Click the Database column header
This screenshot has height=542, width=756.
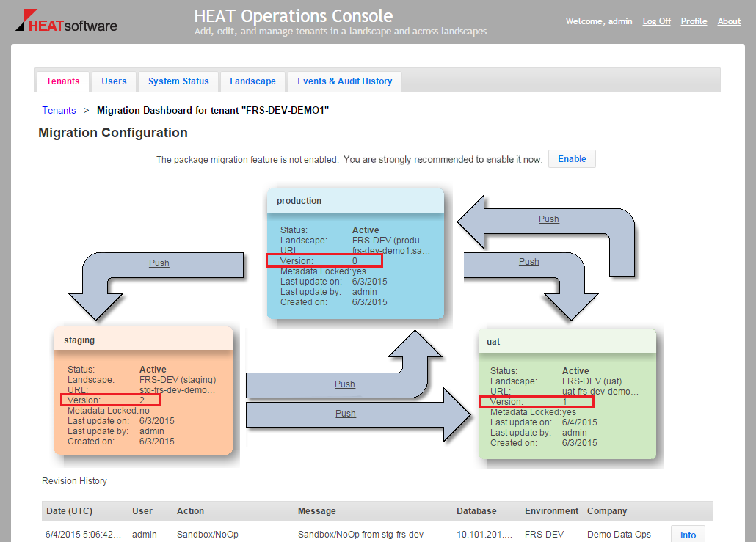476,511
